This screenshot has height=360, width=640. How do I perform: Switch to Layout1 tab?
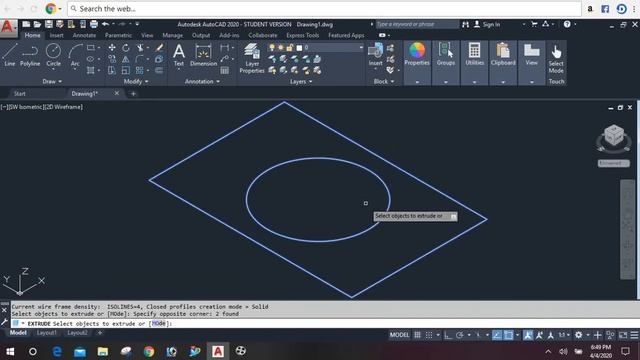click(x=47, y=333)
